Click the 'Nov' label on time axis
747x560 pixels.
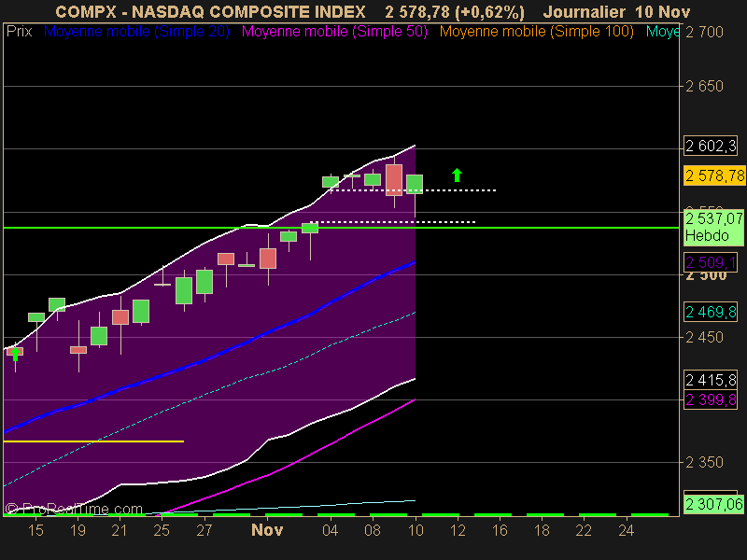pyautogui.click(x=267, y=530)
